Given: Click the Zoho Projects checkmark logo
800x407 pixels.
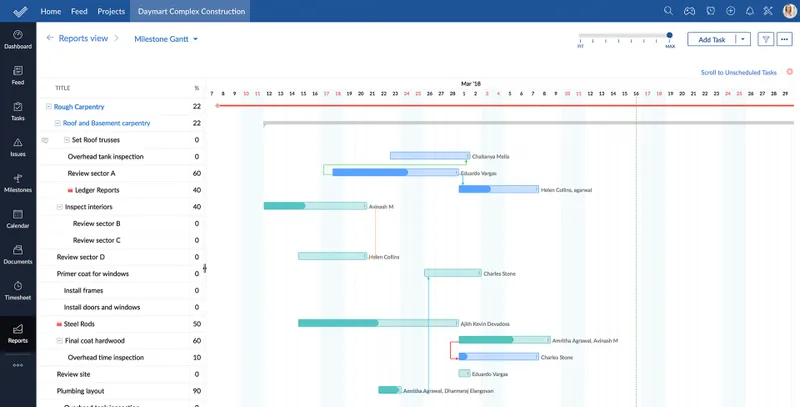Looking at the screenshot, I should coord(20,11).
